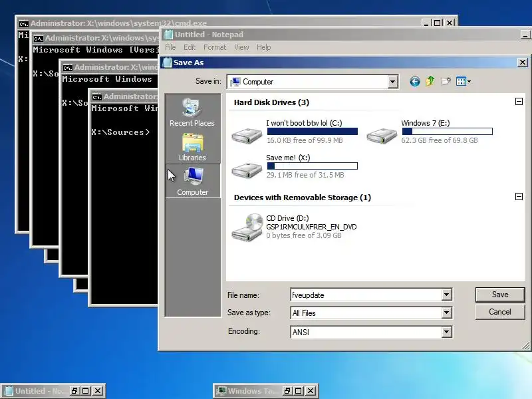Maximize the rearmost cmd.exe window

[x=438, y=23]
